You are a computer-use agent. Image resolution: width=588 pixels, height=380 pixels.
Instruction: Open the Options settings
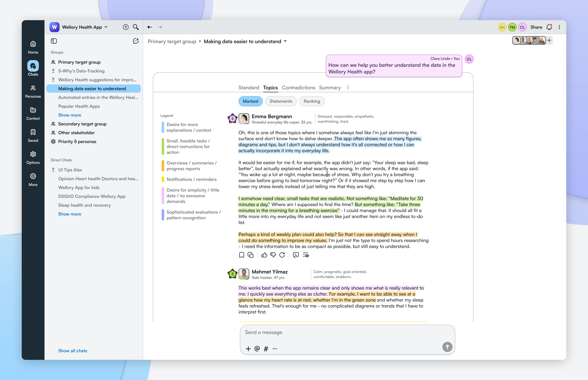point(33,157)
